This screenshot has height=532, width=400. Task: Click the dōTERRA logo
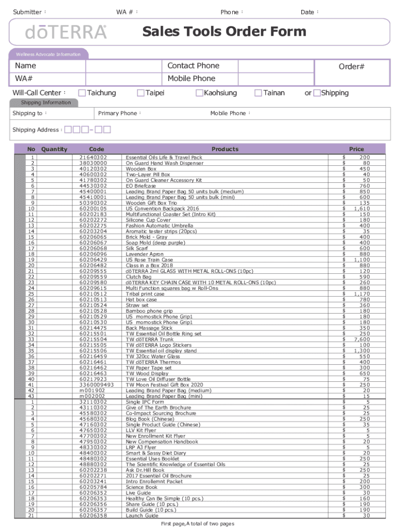click(x=66, y=33)
